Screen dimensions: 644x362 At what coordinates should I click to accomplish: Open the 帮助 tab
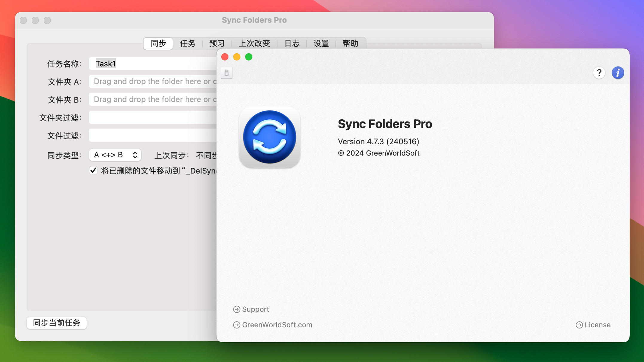point(350,43)
